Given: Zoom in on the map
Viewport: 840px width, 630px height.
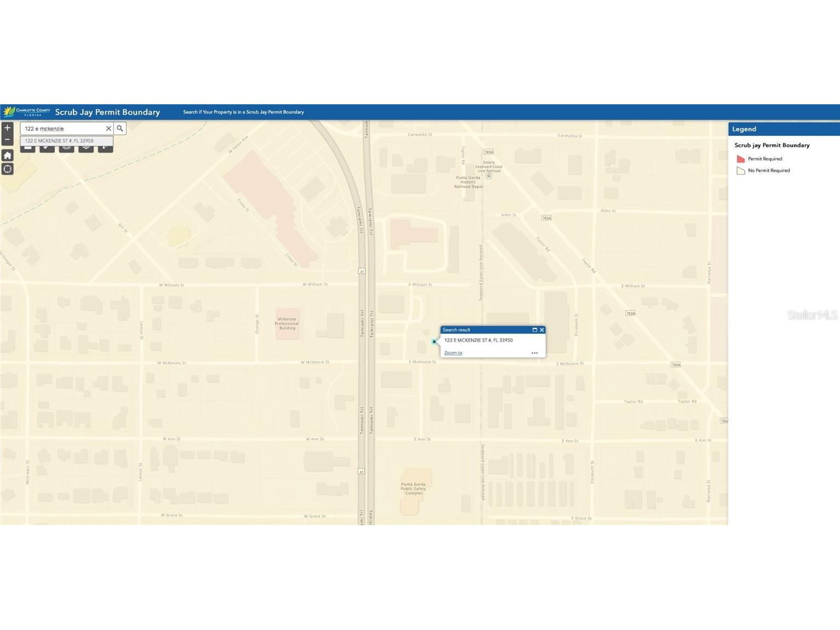Looking at the screenshot, I should pos(7,128).
